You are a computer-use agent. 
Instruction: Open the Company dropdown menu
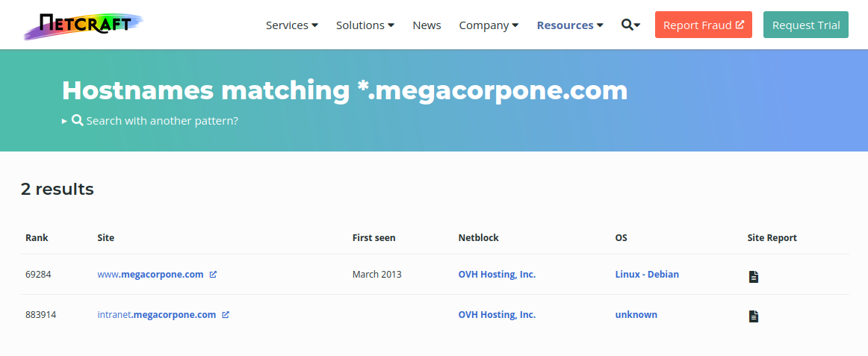tap(489, 25)
